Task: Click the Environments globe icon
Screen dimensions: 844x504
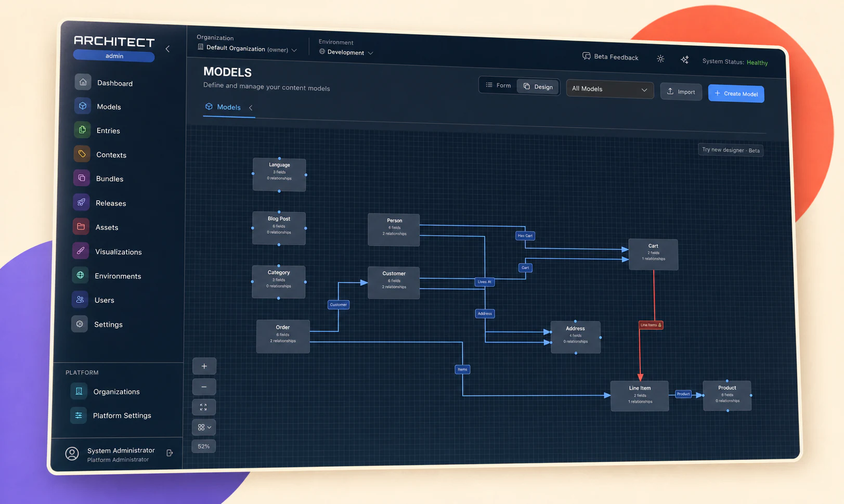Action: [x=80, y=275]
